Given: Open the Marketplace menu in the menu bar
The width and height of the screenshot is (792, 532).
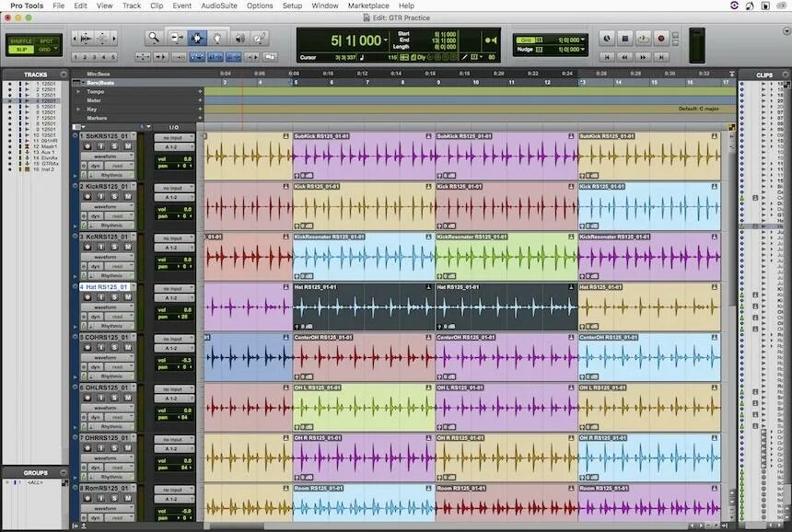Looking at the screenshot, I should (367, 6).
